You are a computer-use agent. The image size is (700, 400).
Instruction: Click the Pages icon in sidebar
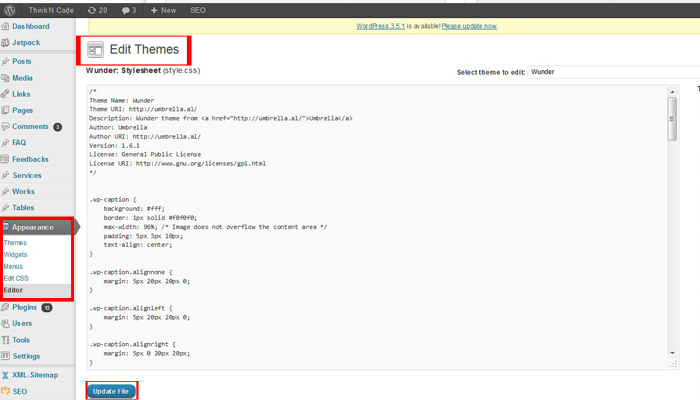[x=5, y=110]
